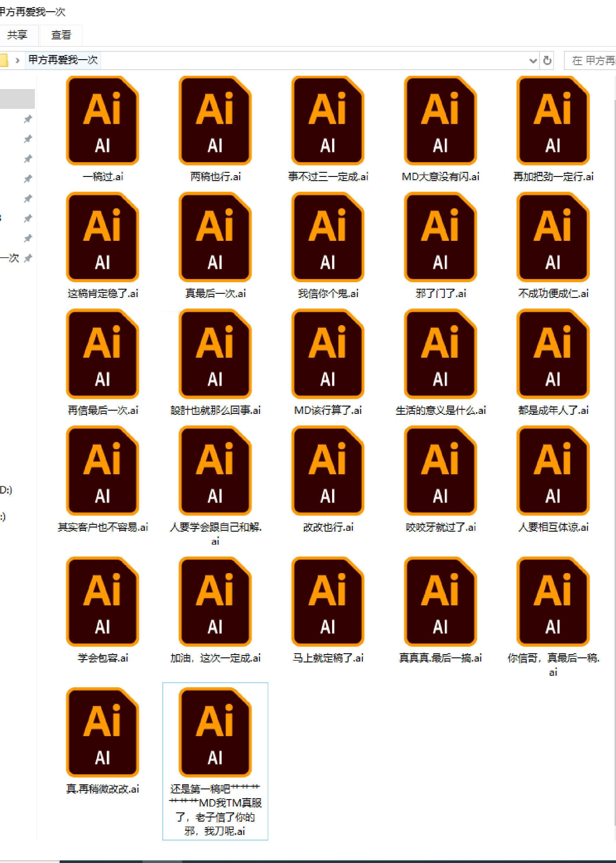This screenshot has width=616, height=863.
Task: Select the 加油,这次一定成.ai file icon
Action: pos(215,602)
